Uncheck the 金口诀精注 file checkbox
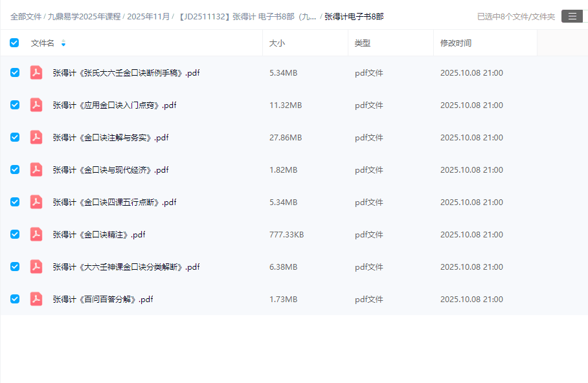 (x=14, y=234)
